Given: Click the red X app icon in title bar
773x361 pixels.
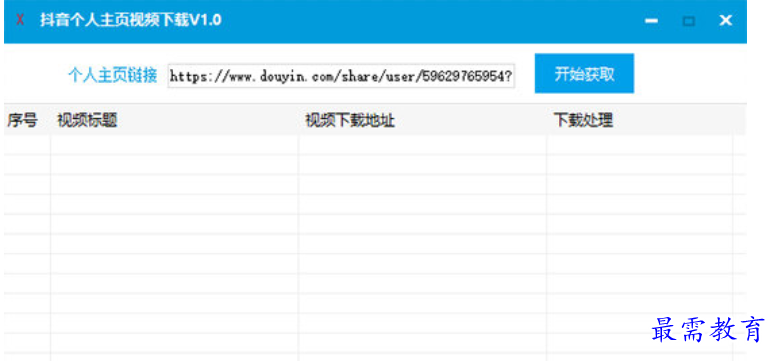Looking at the screenshot, I should point(20,20).
